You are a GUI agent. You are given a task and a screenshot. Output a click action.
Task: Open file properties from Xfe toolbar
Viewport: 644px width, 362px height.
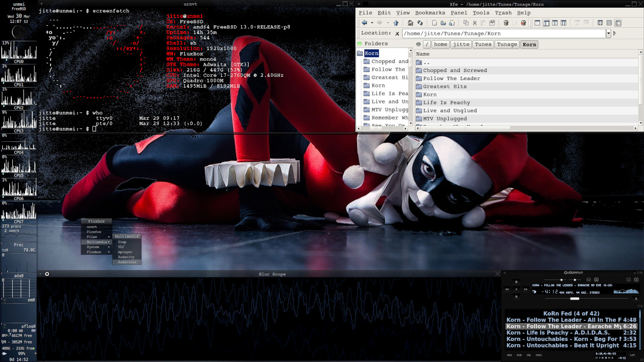(492, 23)
